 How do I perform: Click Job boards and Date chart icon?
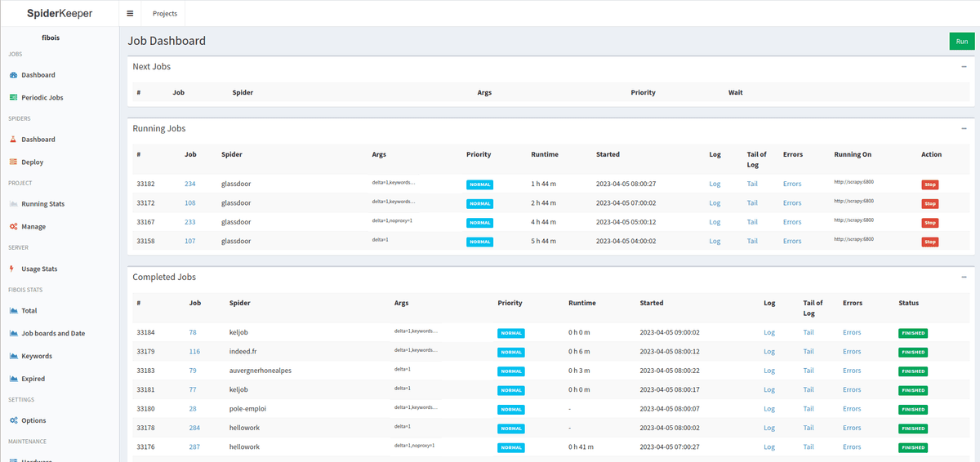pos(14,334)
